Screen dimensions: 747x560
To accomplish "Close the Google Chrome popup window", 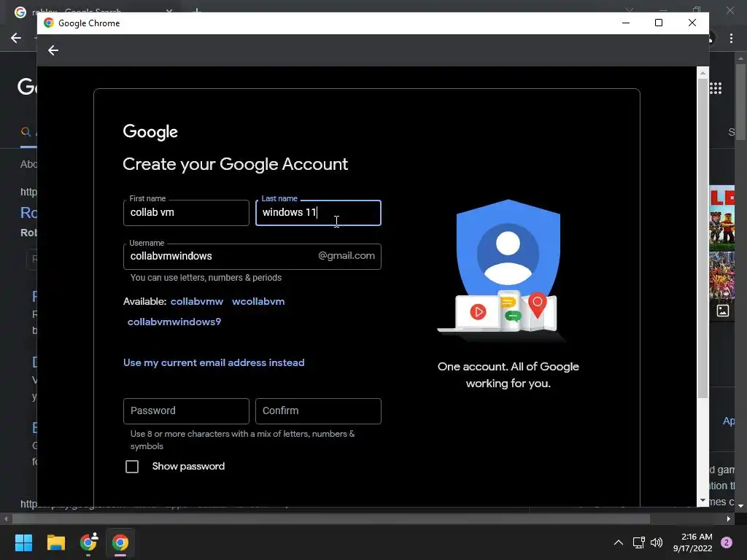I will point(692,23).
